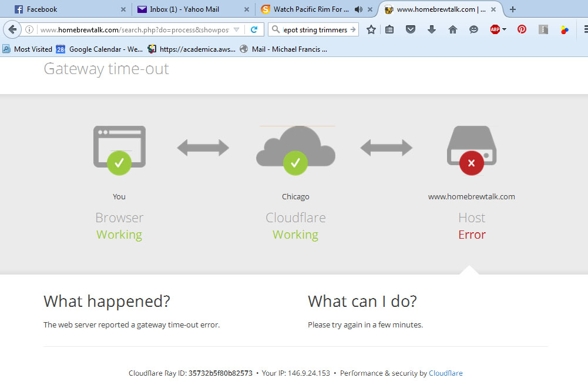Save page to Pocket icon
This screenshot has height=388, width=588.
pos(411,29)
